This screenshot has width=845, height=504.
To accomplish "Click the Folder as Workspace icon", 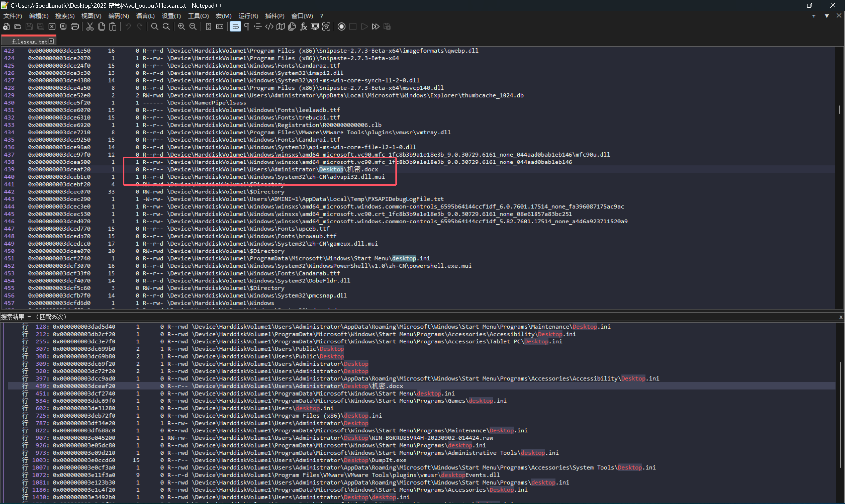I will click(315, 26).
